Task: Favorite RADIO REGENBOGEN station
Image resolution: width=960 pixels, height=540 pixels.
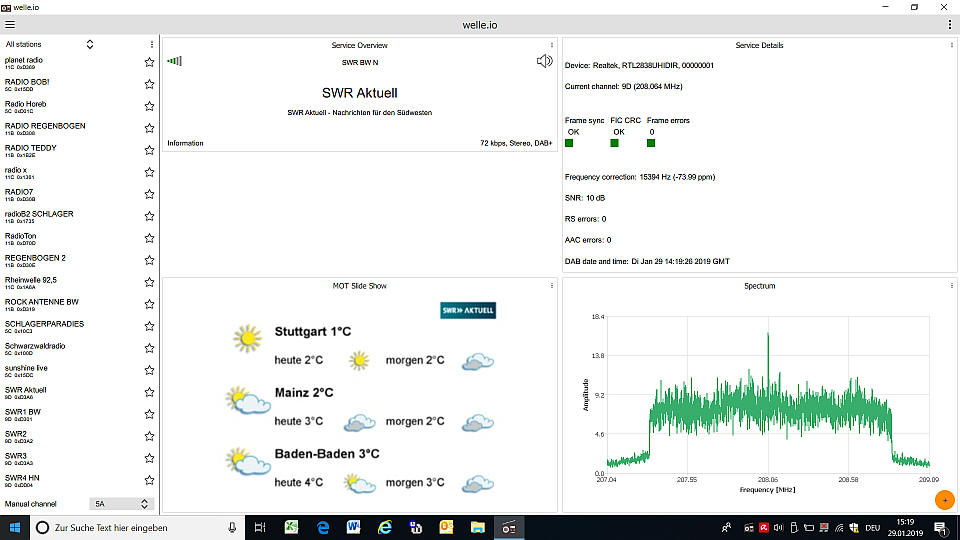Action: tap(149, 128)
